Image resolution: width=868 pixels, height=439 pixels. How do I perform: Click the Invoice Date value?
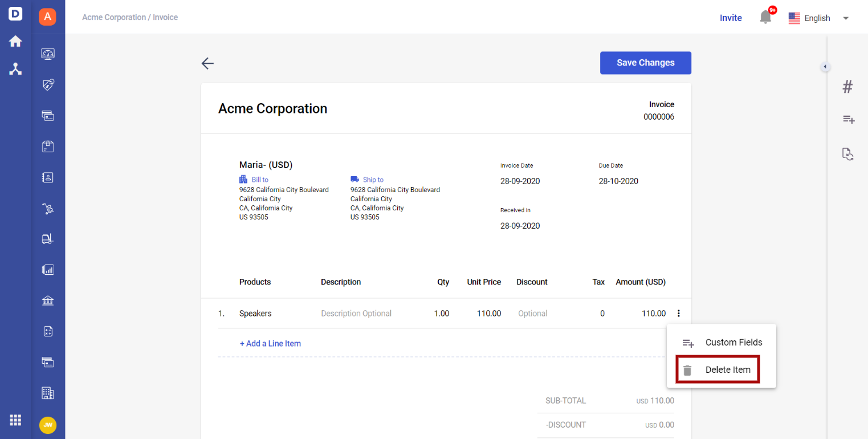click(520, 181)
